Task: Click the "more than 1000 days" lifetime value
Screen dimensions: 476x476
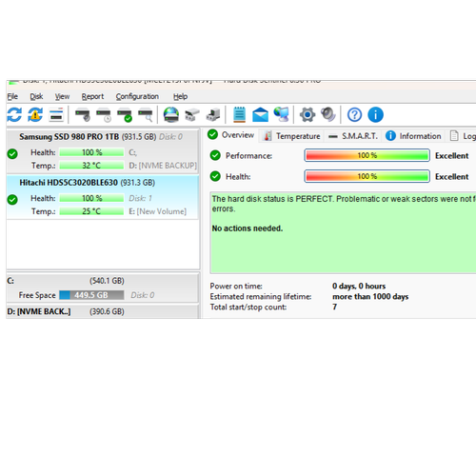Action: tap(370, 297)
